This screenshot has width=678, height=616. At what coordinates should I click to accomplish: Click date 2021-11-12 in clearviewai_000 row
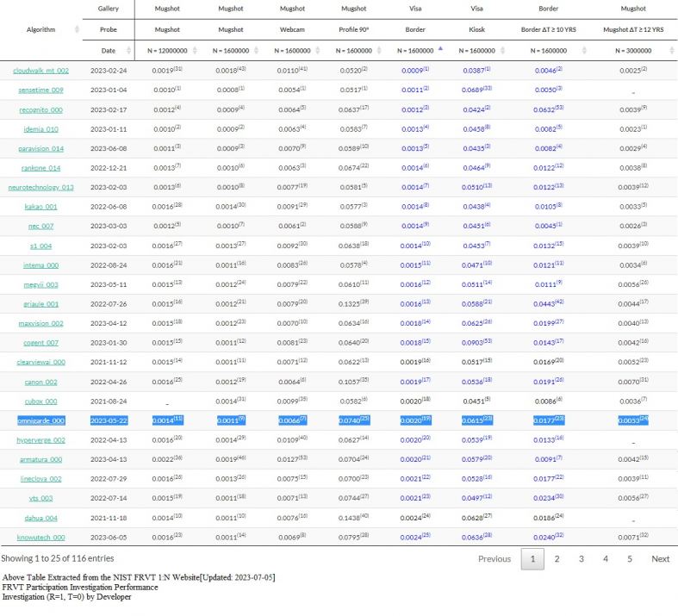109,362
